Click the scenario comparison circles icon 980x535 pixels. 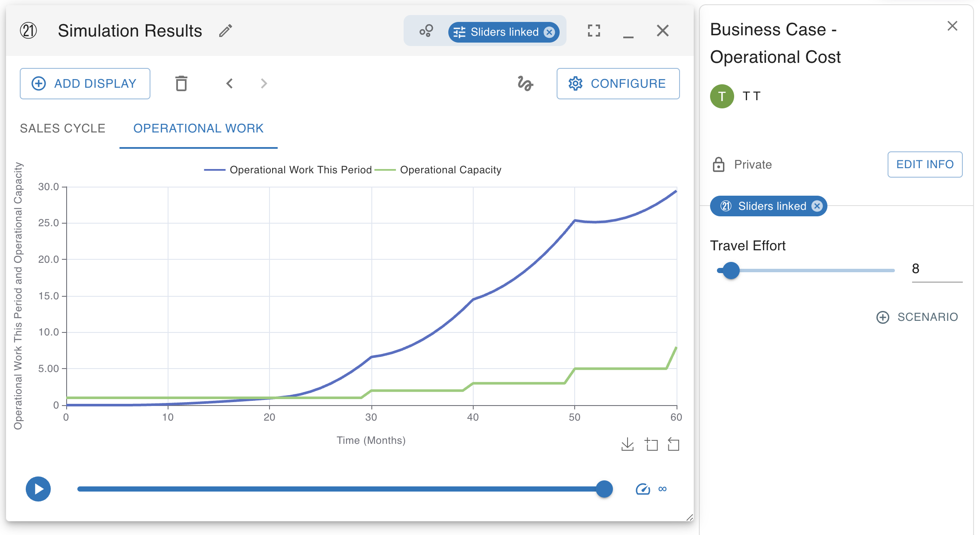(x=426, y=31)
